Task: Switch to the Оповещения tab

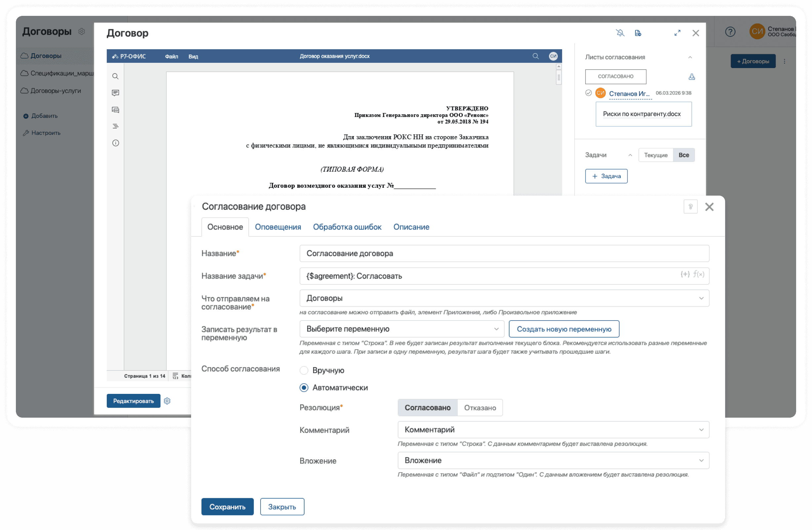Action: tap(278, 227)
